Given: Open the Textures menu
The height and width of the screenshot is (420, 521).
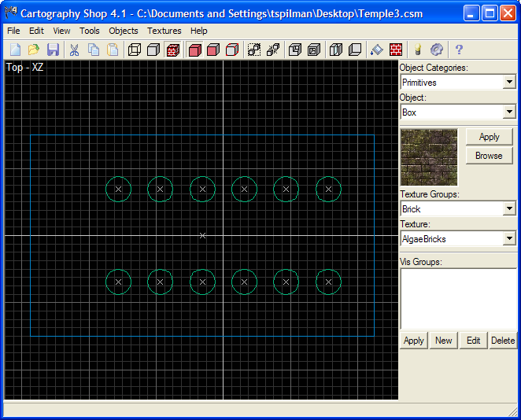Looking at the screenshot, I should tap(164, 31).
